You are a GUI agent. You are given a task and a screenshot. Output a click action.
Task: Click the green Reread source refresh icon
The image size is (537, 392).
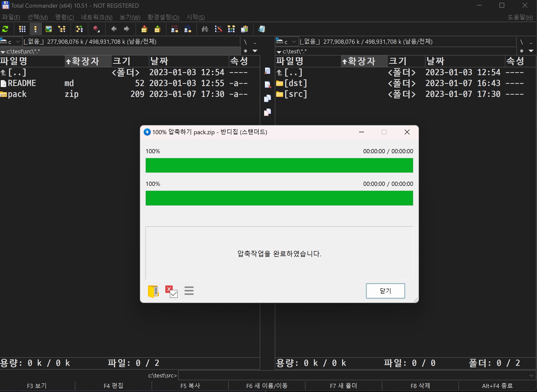(x=5, y=29)
